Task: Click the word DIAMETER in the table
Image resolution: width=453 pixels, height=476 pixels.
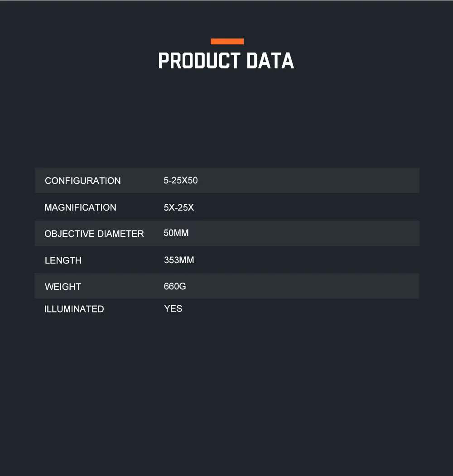Action: [120, 234]
